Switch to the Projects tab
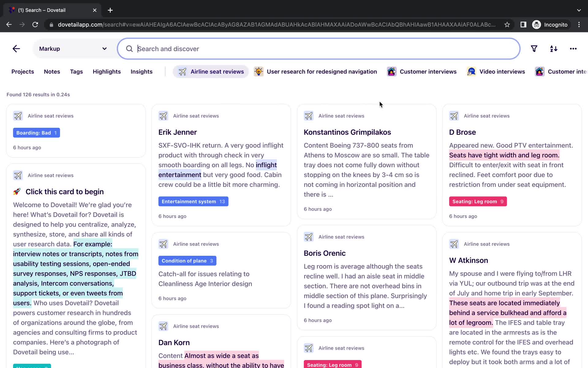Viewport: 588px width, 368px height. [22, 71]
